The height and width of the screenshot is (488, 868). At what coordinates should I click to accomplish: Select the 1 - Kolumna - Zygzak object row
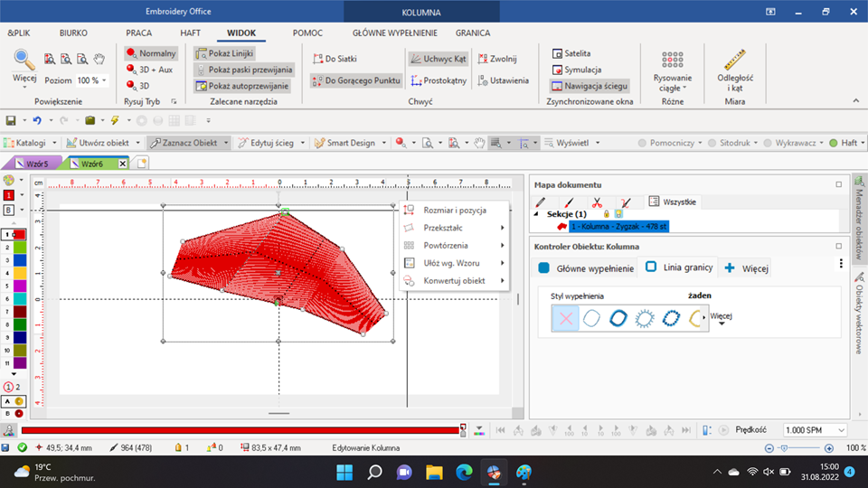[618, 226]
